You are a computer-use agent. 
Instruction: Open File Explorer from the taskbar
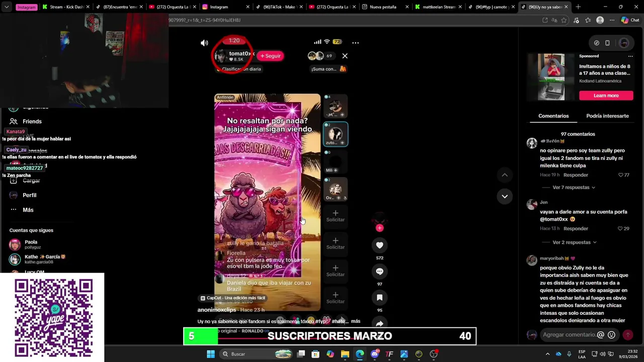click(345, 354)
